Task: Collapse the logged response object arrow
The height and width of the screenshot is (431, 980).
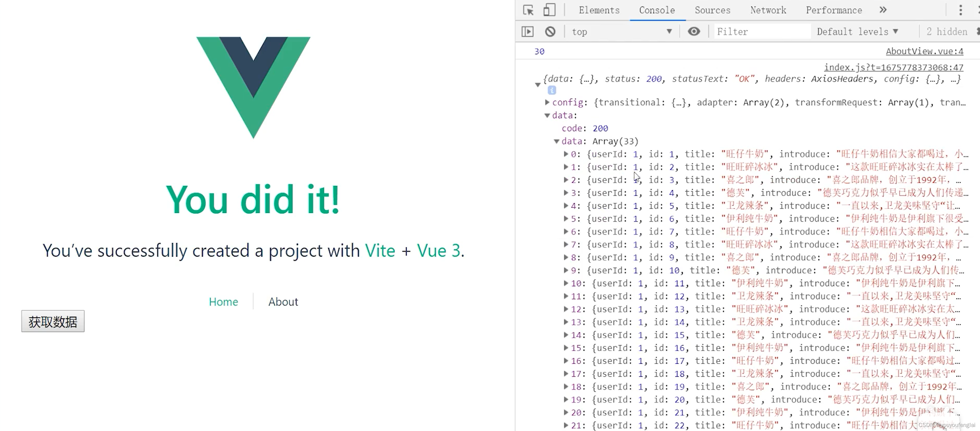Action: [x=538, y=85]
